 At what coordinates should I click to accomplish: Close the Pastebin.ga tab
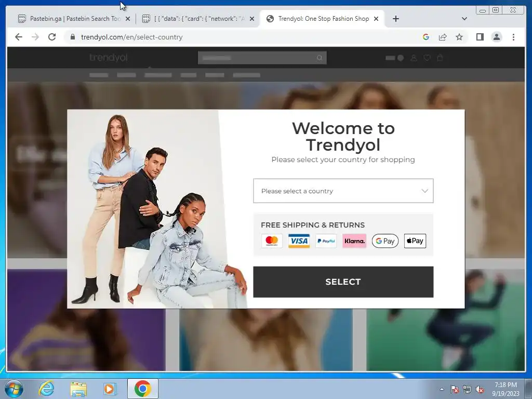pyautogui.click(x=128, y=19)
